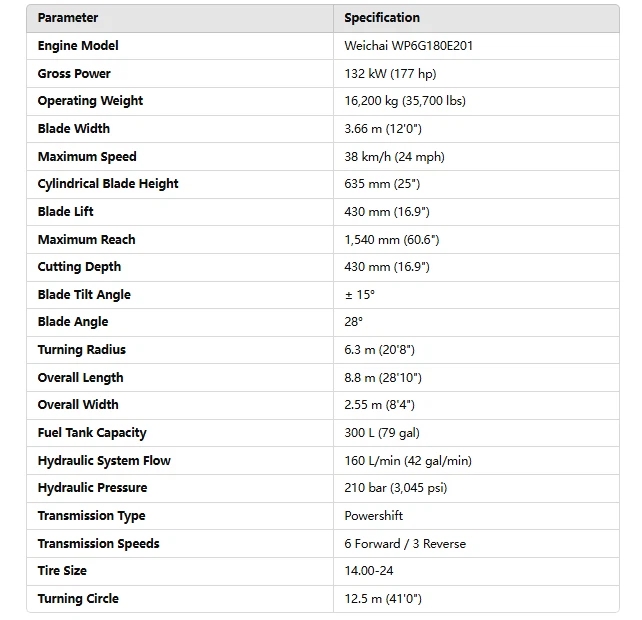Click the Specification column header

(x=382, y=18)
